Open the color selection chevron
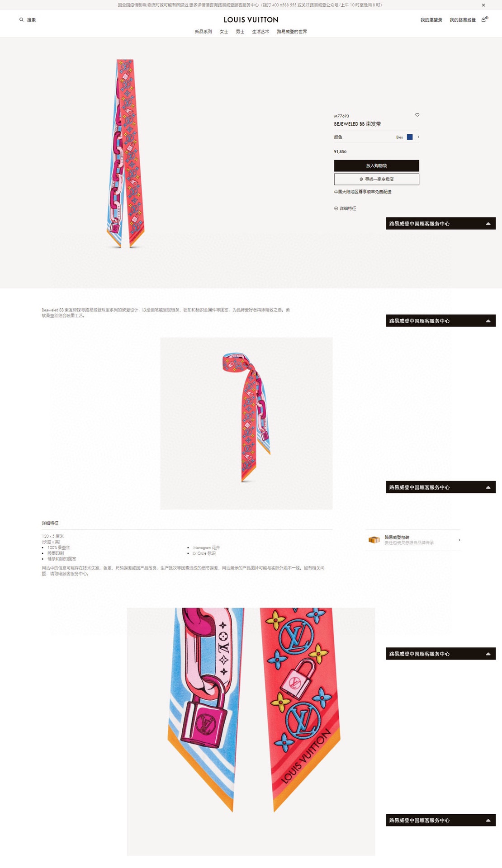 pos(419,137)
